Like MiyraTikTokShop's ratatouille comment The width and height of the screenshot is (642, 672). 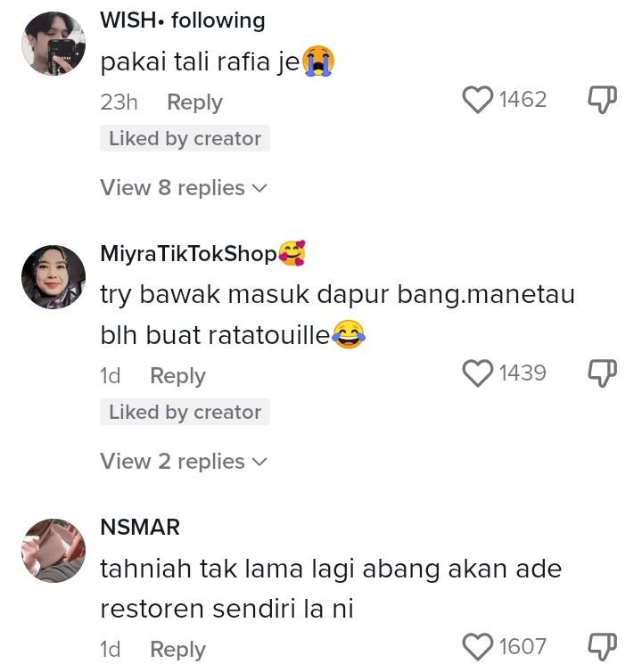pyautogui.click(x=478, y=373)
